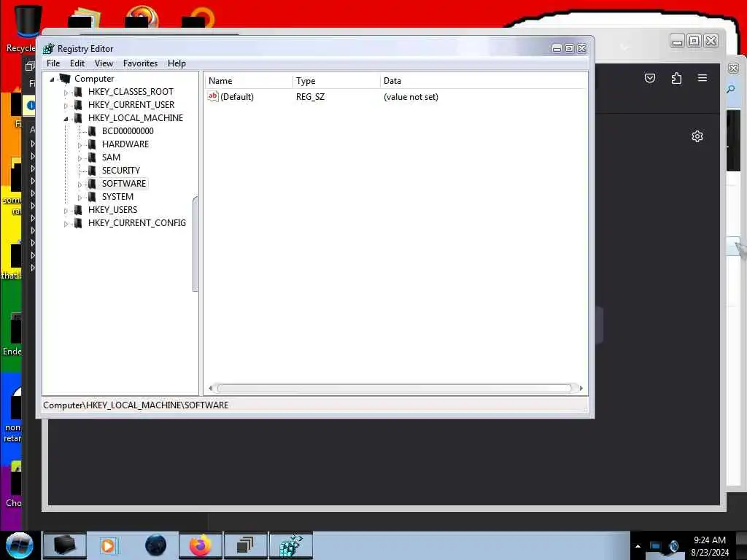This screenshot has height=560, width=747.
Task: Open the Edit menu
Action: pyautogui.click(x=77, y=63)
